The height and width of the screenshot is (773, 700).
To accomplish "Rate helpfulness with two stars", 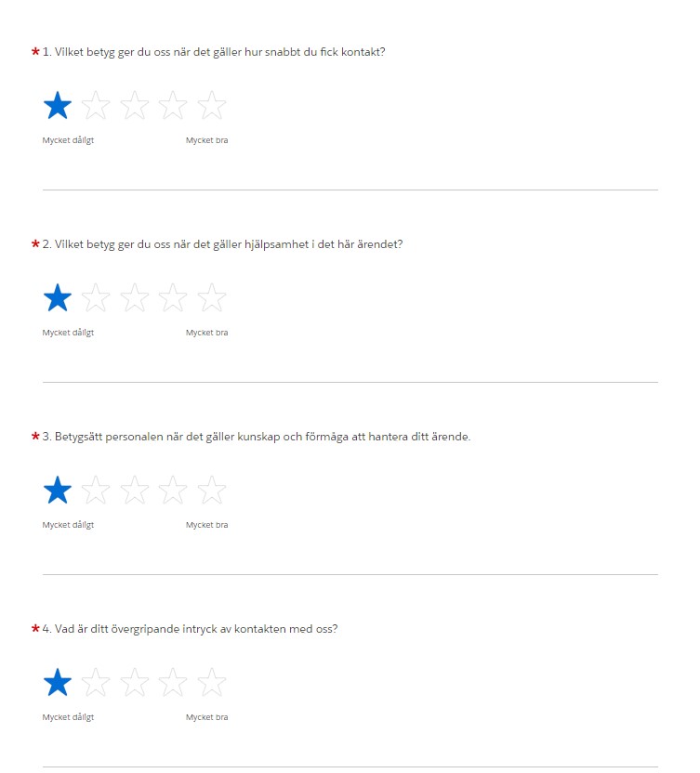I will tap(96, 297).
